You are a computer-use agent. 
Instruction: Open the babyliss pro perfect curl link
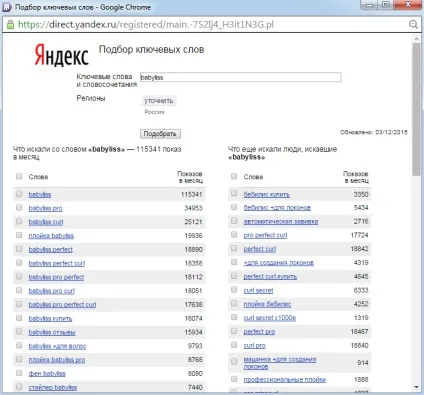pos(62,305)
